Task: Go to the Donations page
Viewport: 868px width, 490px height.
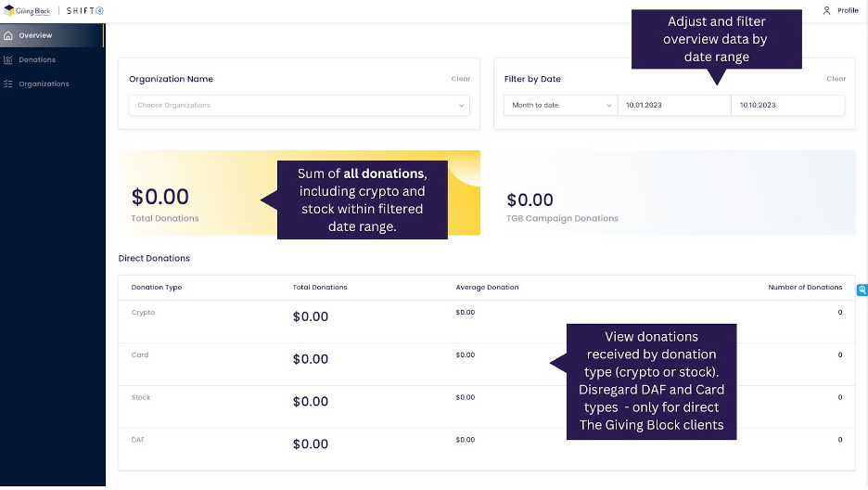Action: click(x=37, y=59)
